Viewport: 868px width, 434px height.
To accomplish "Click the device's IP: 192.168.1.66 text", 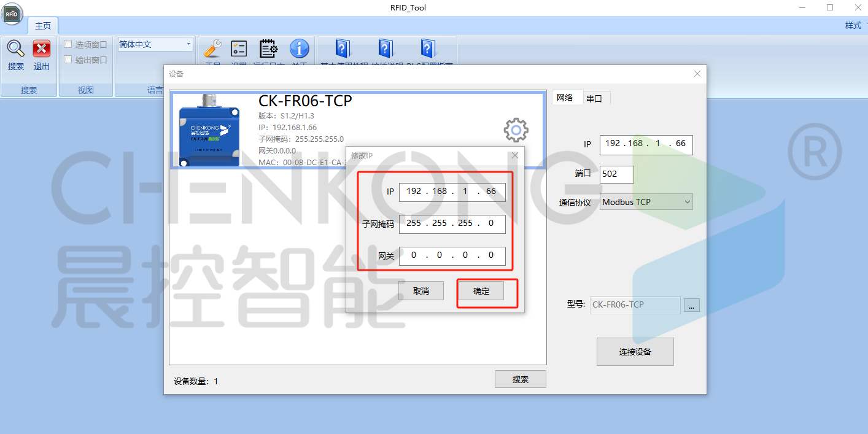I will 288,127.
